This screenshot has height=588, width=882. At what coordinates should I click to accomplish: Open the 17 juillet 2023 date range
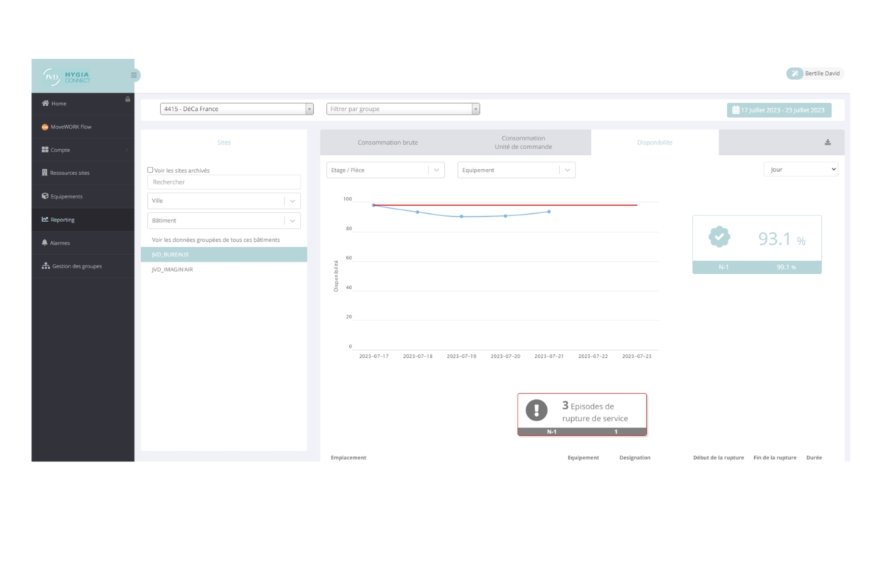[x=779, y=110]
